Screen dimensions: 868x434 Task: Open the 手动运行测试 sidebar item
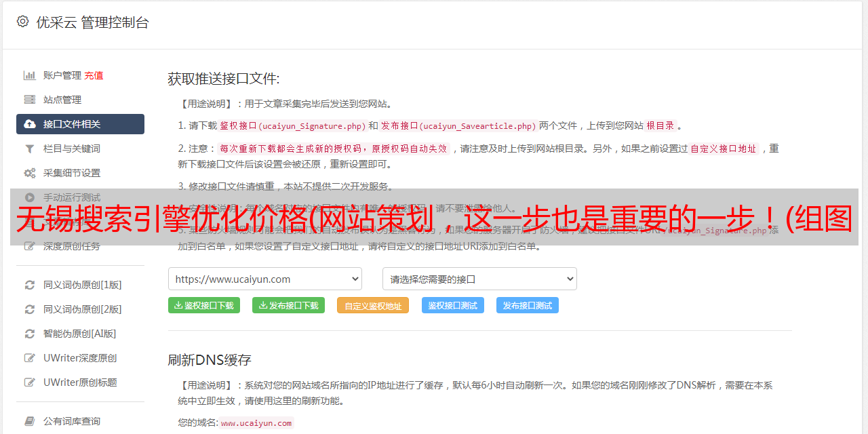[x=80, y=197]
